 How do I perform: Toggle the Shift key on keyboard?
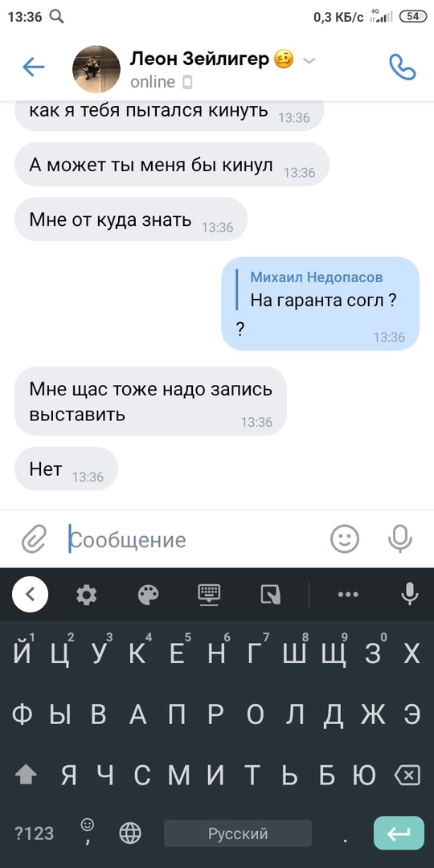click(26, 775)
